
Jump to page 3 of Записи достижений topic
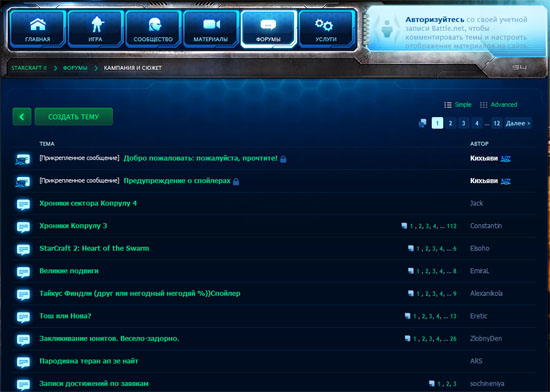[x=455, y=384]
